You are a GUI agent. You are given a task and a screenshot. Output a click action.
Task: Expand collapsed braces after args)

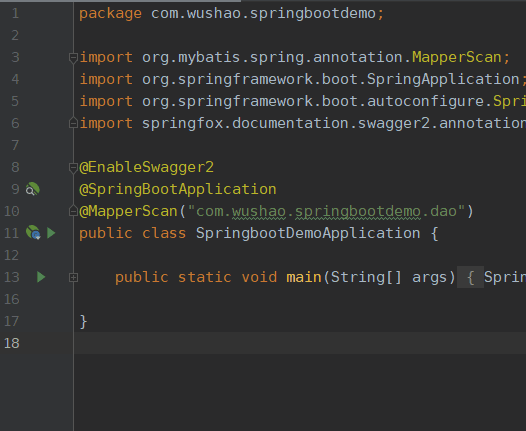tap(470, 277)
